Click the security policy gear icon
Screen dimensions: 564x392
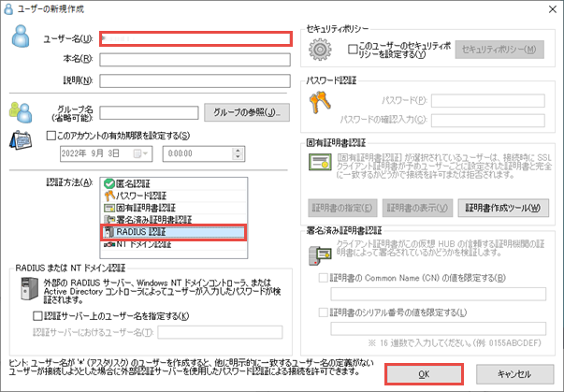point(323,50)
